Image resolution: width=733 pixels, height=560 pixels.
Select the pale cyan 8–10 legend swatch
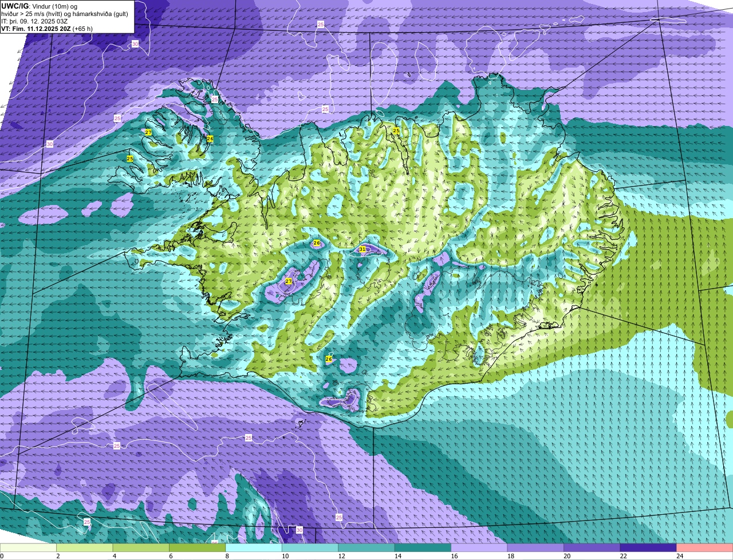[x=255, y=547]
